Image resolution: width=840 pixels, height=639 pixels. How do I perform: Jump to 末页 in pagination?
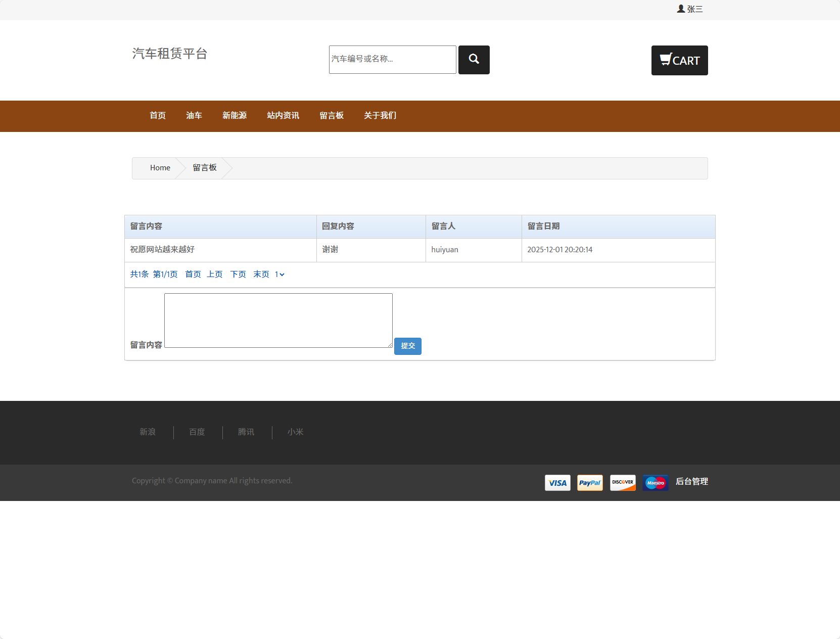[x=261, y=274]
